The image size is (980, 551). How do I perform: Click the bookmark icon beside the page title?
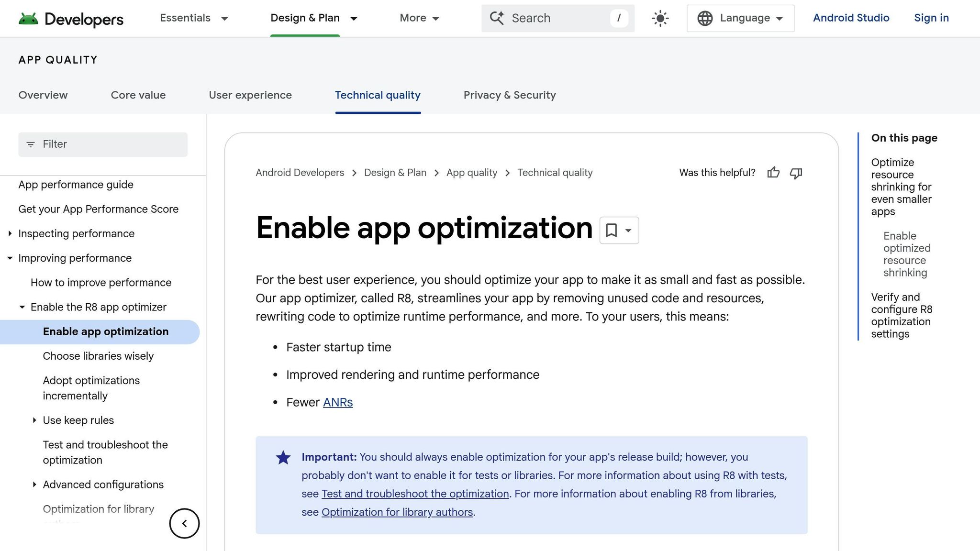611,230
